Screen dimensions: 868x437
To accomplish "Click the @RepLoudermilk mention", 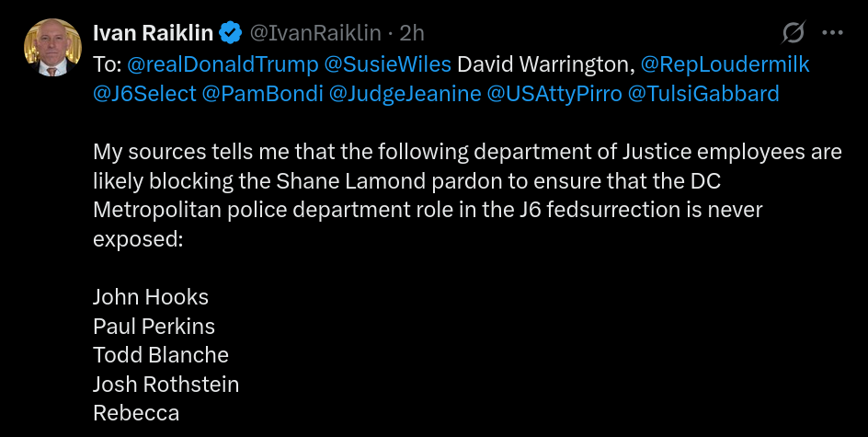I will click(724, 65).
